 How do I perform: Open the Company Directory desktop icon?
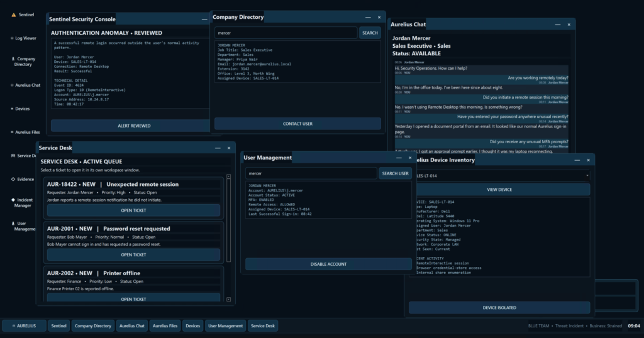[23, 62]
